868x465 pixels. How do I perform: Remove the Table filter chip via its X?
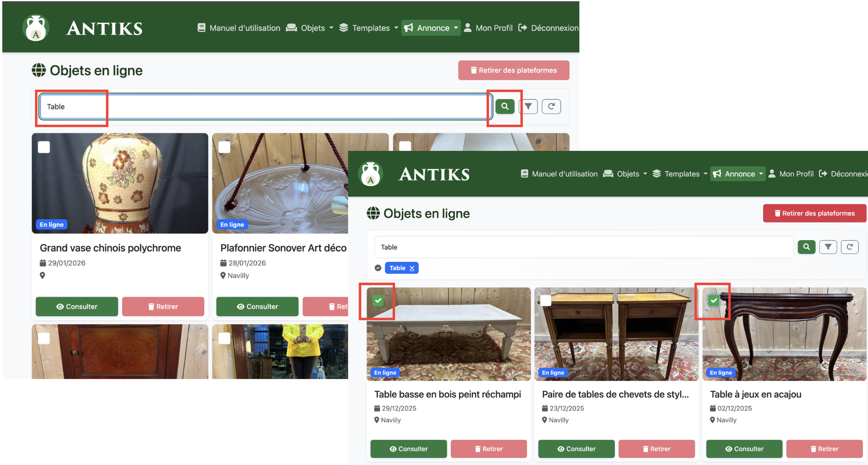(x=413, y=268)
